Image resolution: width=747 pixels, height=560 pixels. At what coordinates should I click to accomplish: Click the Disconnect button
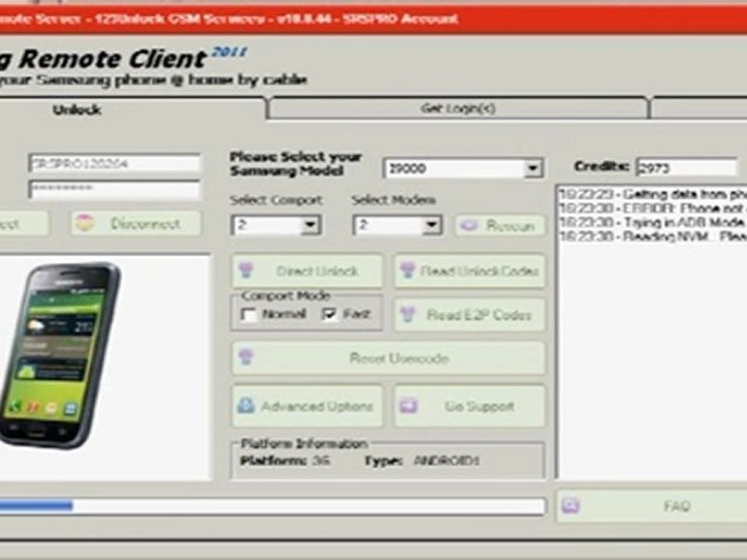click(135, 223)
